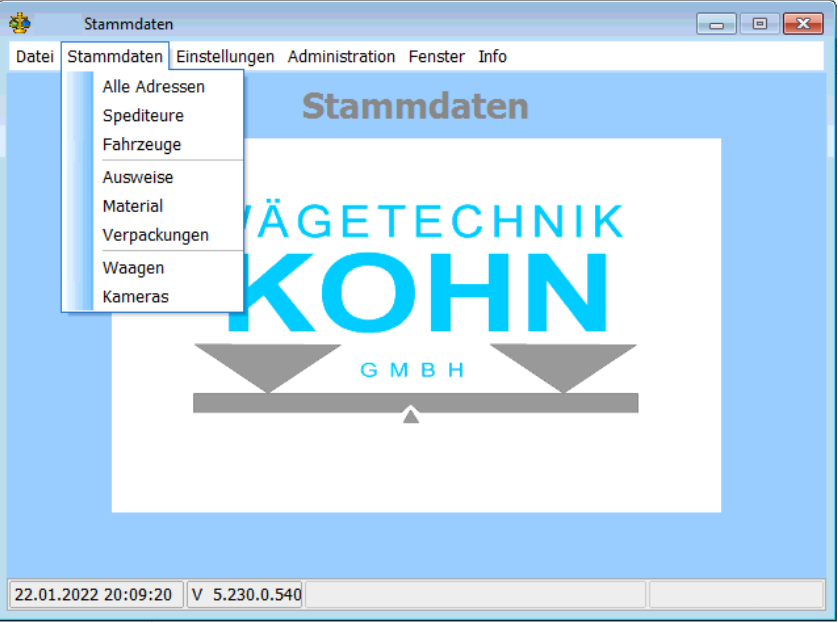838x623 pixels.
Task: Open the Einstellungen menu
Action: (225, 56)
